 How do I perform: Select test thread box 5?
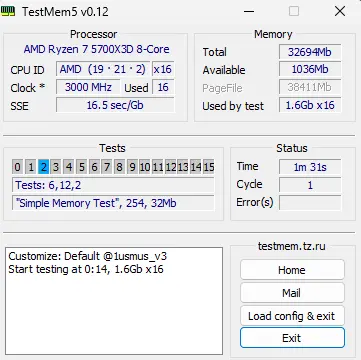[x=81, y=167]
